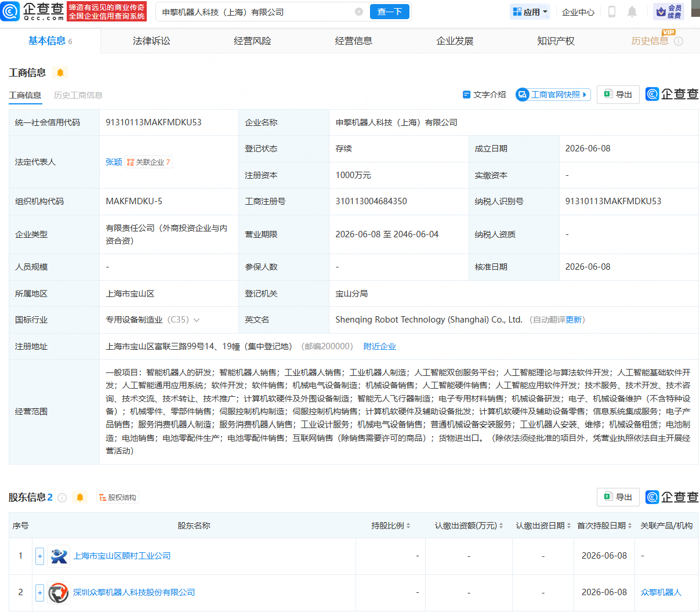The height and width of the screenshot is (612, 700).
Task: Open shareholder 上海市宝山区顾村工业公司 link
Action: pos(122,556)
